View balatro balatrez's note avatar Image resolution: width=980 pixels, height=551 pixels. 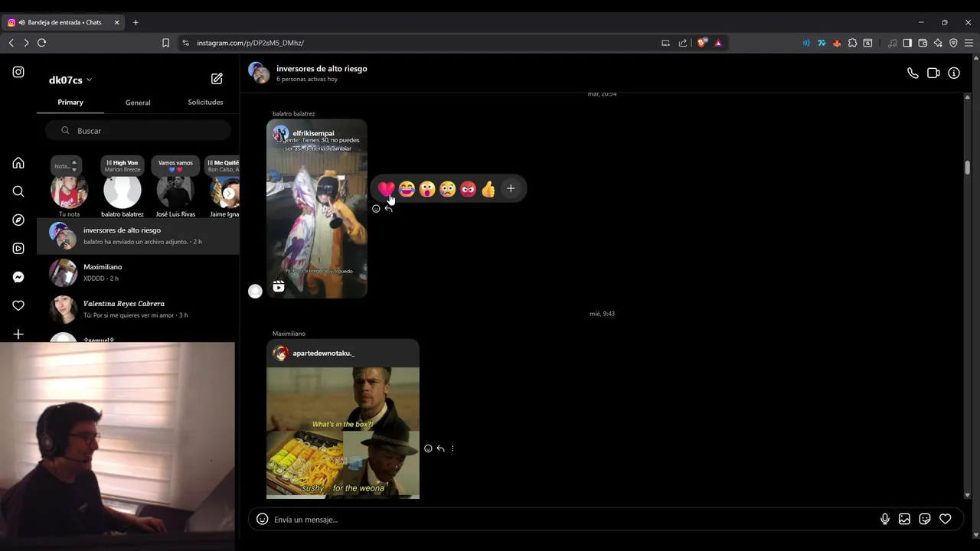pyautogui.click(x=122, y=191)
